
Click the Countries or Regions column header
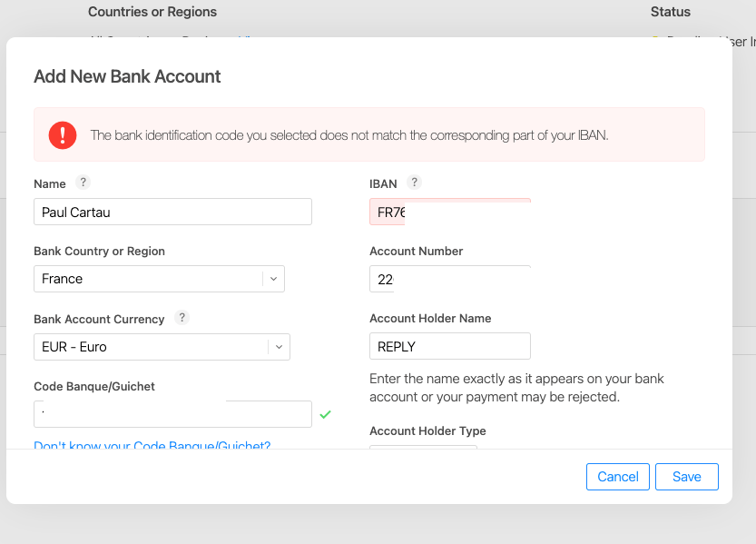point(152,12)
